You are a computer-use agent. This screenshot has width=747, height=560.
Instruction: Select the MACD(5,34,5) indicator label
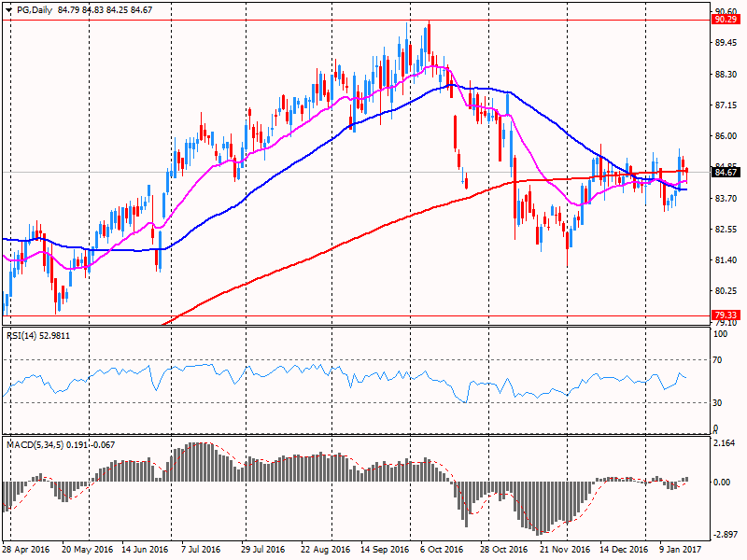pyautogui.click(x=61, y=445)
